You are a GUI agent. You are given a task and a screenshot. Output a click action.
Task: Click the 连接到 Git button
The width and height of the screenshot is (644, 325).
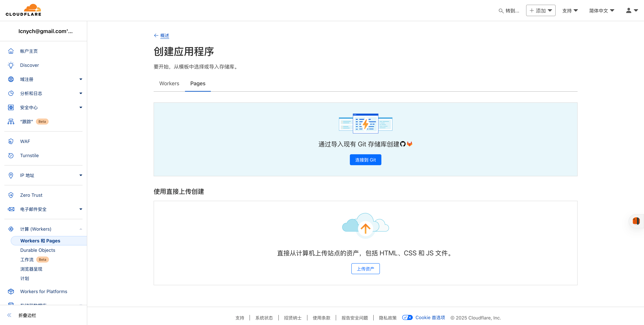(x=365, y=160)
